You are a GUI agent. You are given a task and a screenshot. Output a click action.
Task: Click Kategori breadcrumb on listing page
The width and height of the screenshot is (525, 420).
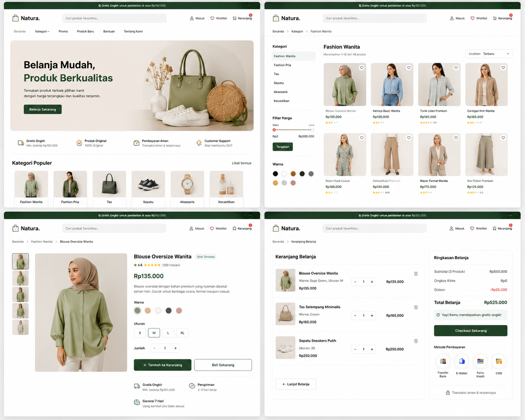coord(297,31)
